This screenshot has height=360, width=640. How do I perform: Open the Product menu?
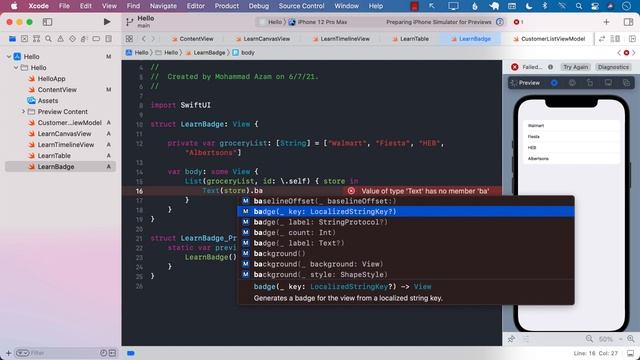227,6
